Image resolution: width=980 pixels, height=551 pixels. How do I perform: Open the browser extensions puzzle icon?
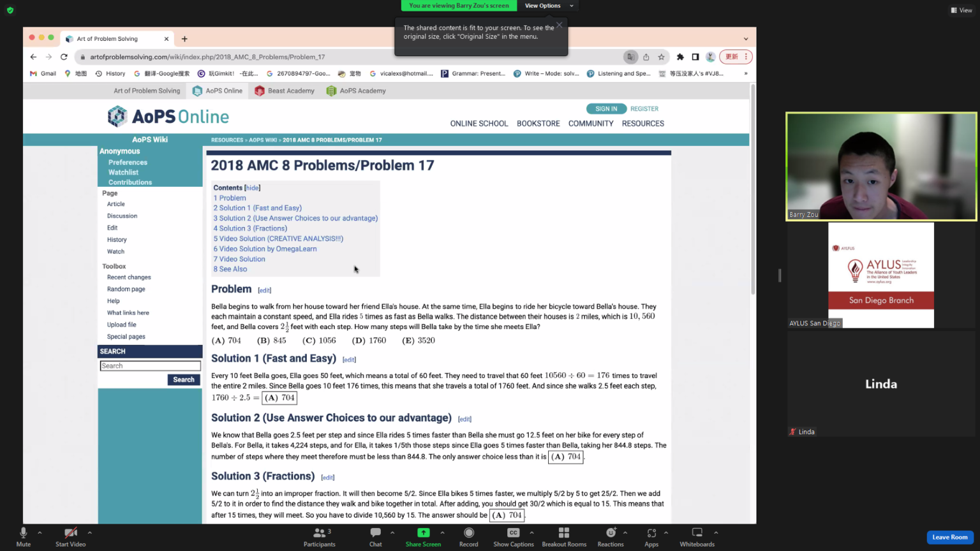(x=680, y=57)
